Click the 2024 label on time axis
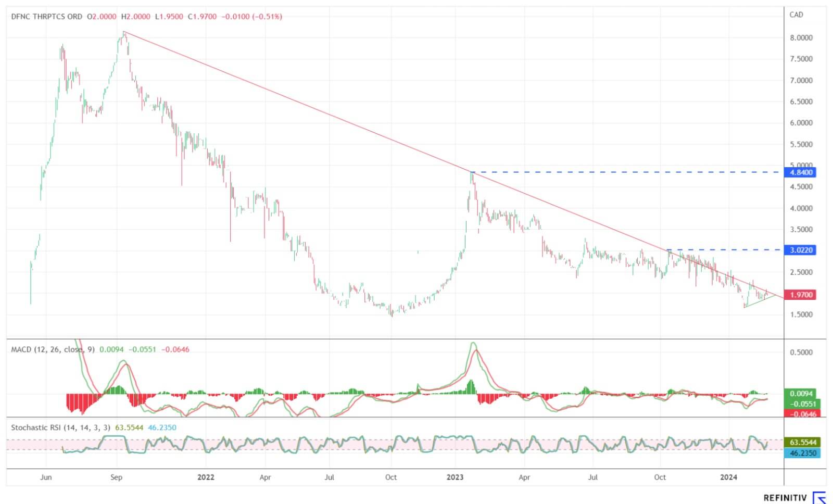The image size is (833, 504). pos(728,477)
